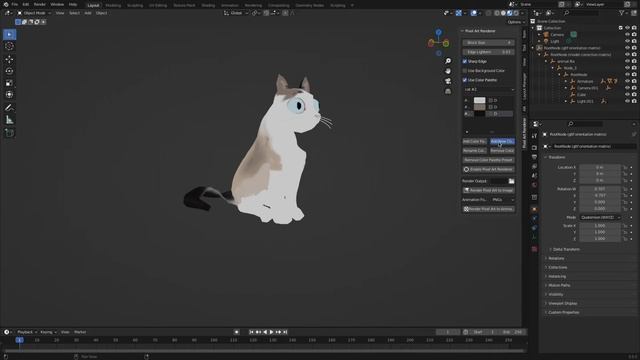Collapse the Transform panel
Screen dimensions: 640x360
(557, 157)
